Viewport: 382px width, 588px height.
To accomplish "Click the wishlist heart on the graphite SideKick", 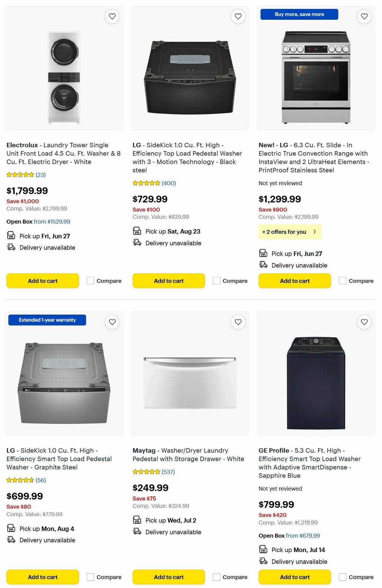I will (112, 322).
